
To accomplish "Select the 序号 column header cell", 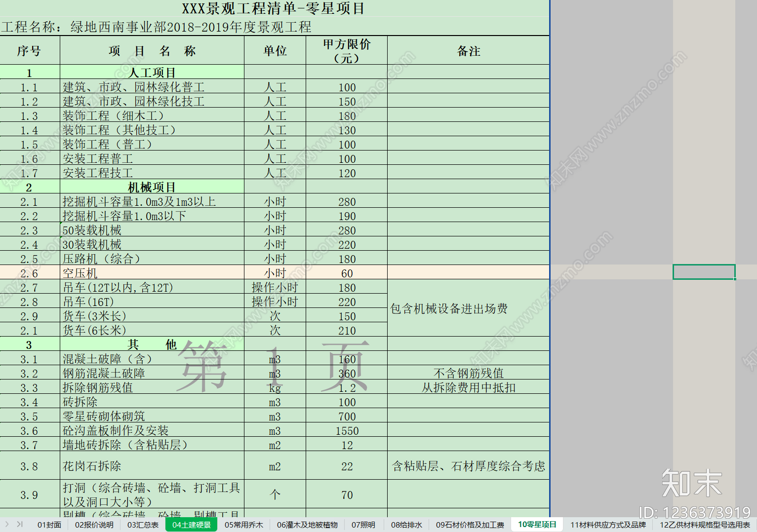I will (30, 50).
